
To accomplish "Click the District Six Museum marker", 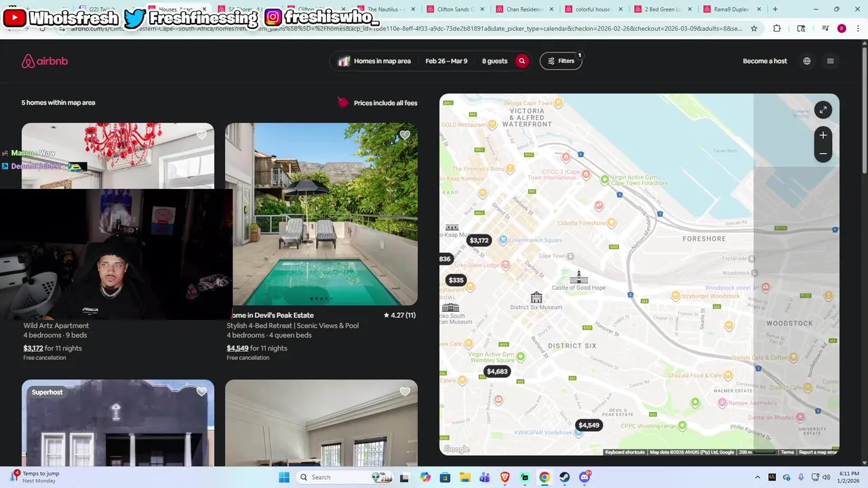I will (x=536, y=298).
